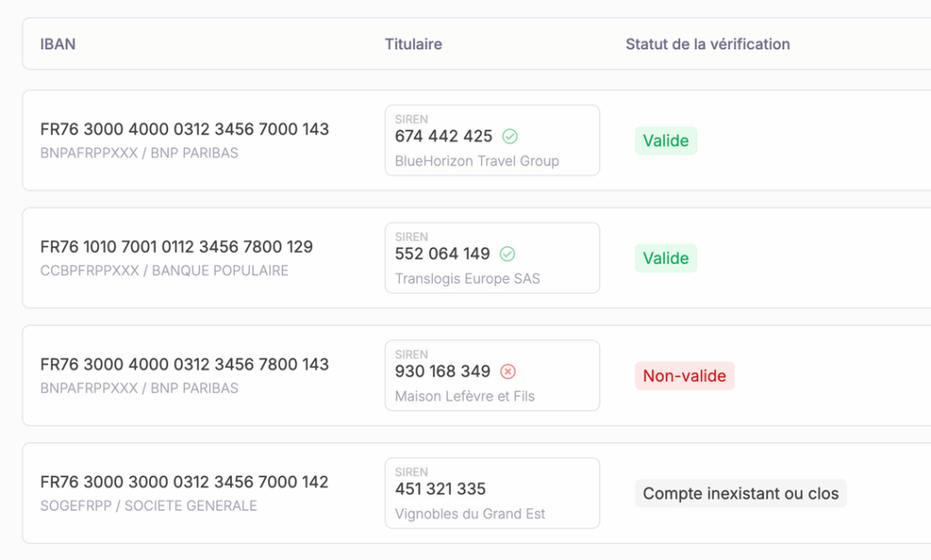Click red cross icon beside SIREN 930 168 349
Image resolution: width=931 pixels, height=560 pixels.
tap(508, 371)
